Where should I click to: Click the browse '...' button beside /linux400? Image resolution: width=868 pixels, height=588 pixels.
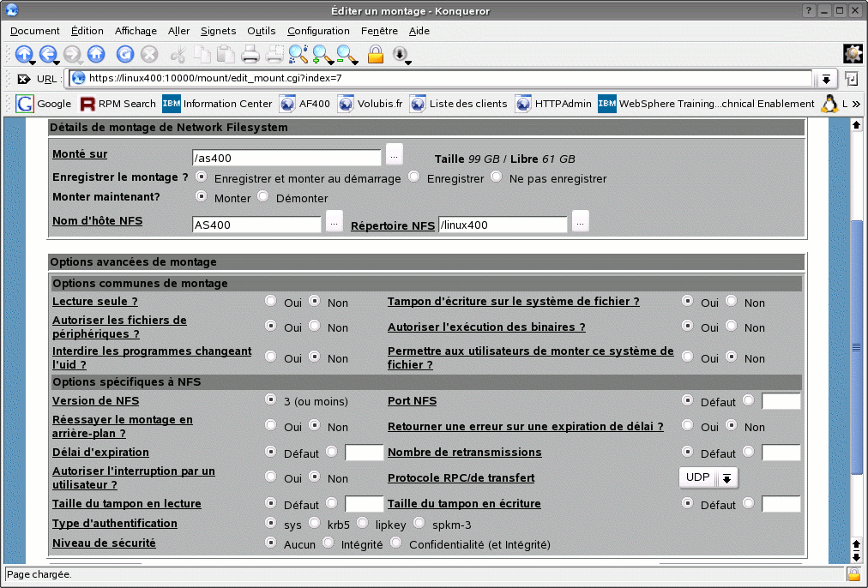pos(580,222)
